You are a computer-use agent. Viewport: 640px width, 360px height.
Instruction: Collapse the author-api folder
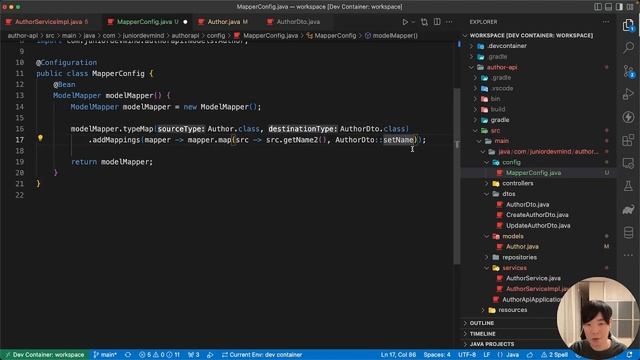pos(502,67)
